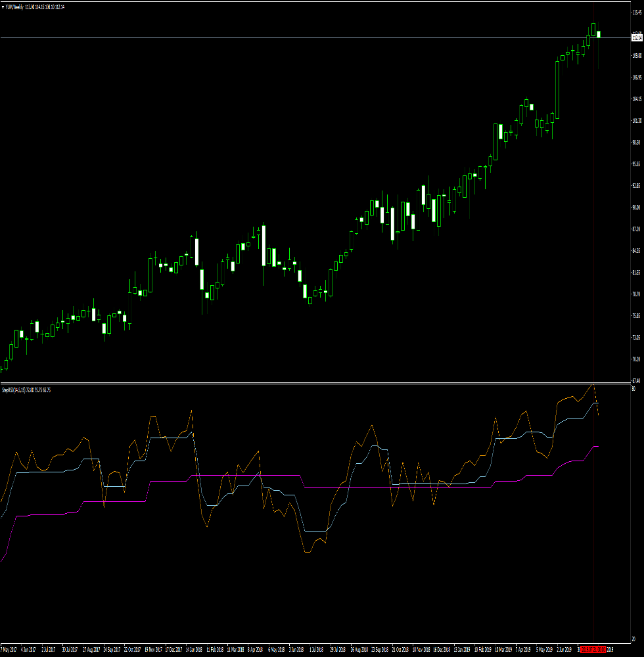Click the arrow beside the YUM,Weekly title
Image resolution: width=644 pixels, height=657 pixels.
tap(3, 7)
